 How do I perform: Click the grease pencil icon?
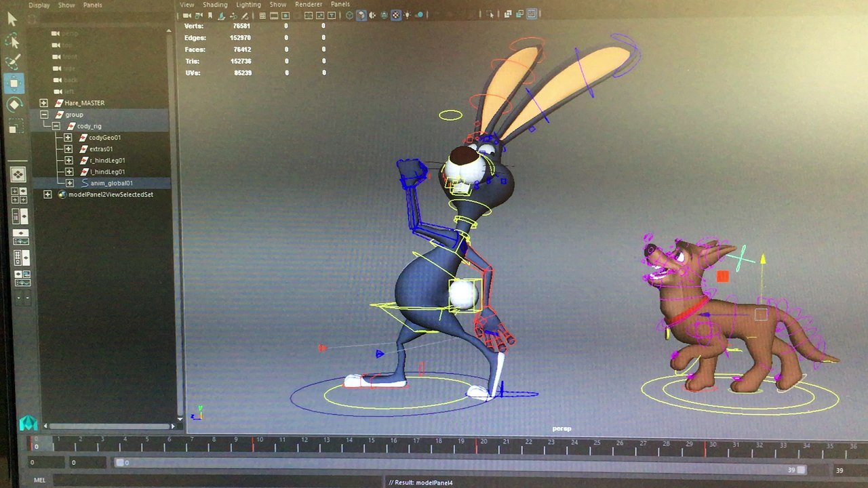click(245, 15)
